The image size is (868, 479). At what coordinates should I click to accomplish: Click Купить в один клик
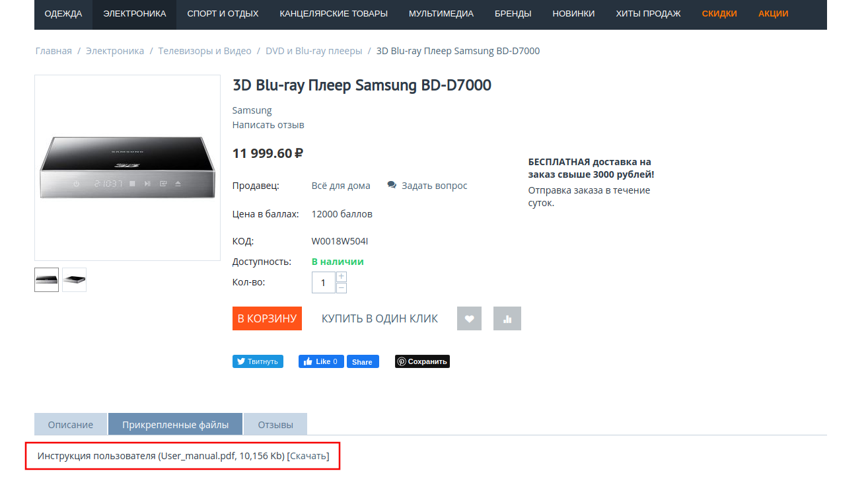(x=379, y=318)
